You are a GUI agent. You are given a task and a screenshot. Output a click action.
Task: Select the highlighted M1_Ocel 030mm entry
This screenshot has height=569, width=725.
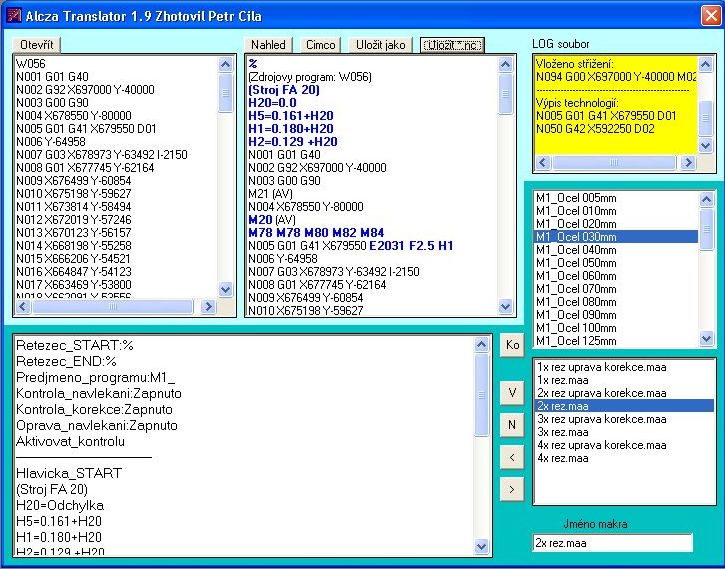[x=615, y=237]
